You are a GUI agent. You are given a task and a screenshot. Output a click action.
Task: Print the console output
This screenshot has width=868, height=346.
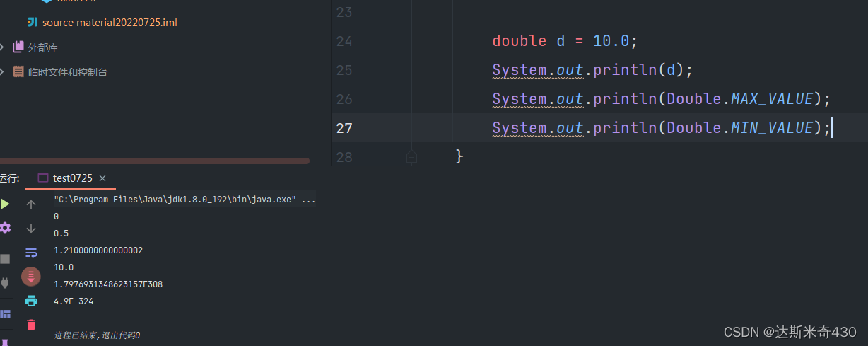[x=31, y=301]
